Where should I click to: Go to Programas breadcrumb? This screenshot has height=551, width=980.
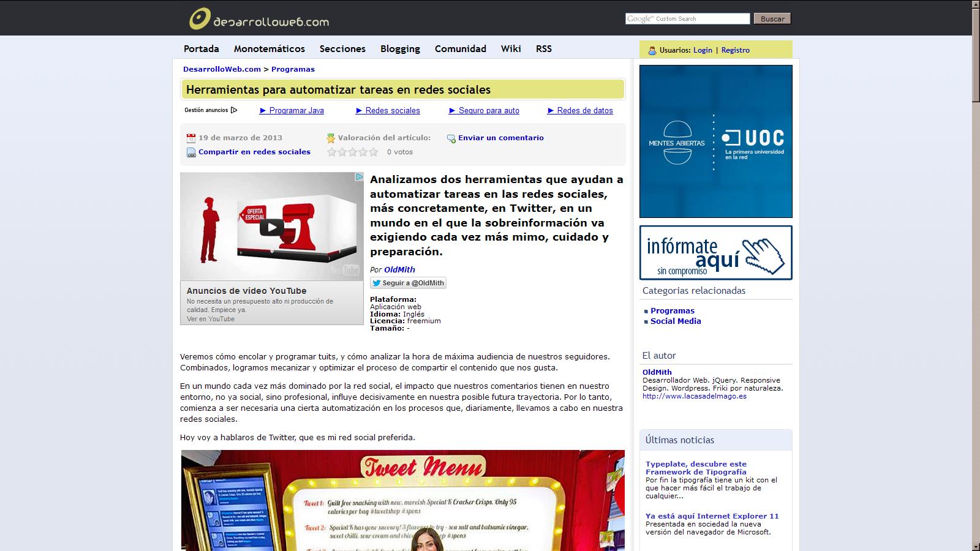[293, 69]
